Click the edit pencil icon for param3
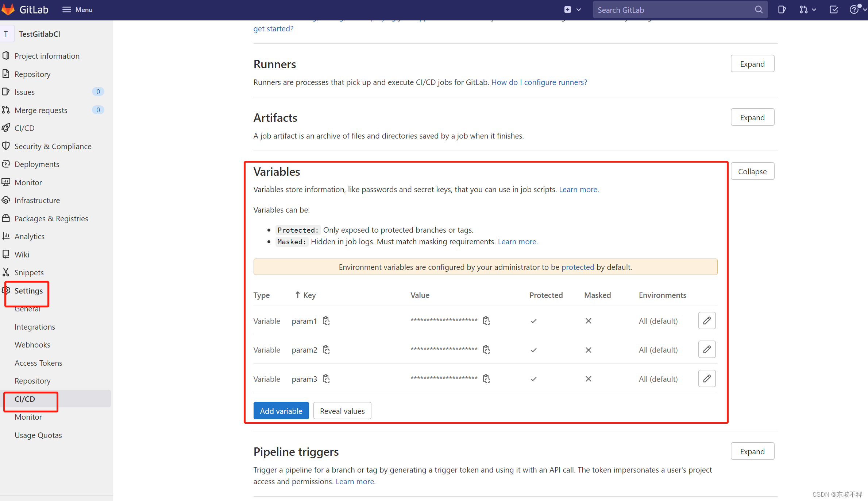 click(707, 378)
